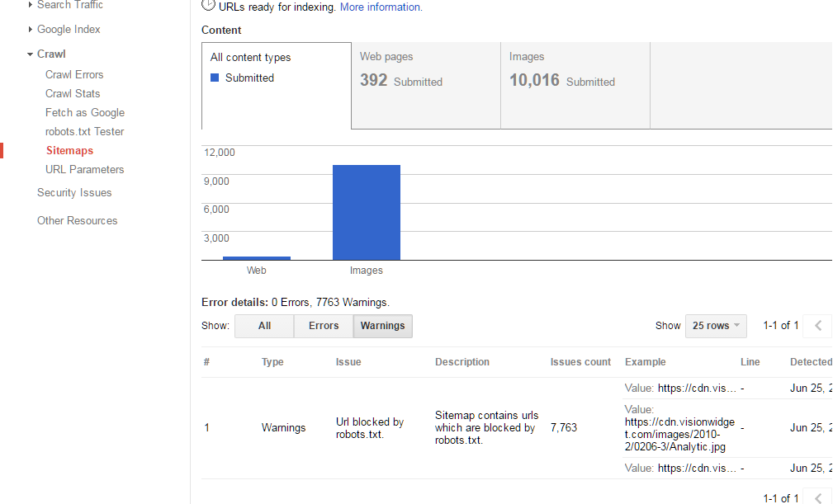The image size is (833, 504).
Task: Sort by Issues count column header
Action: tap(580, 362)
